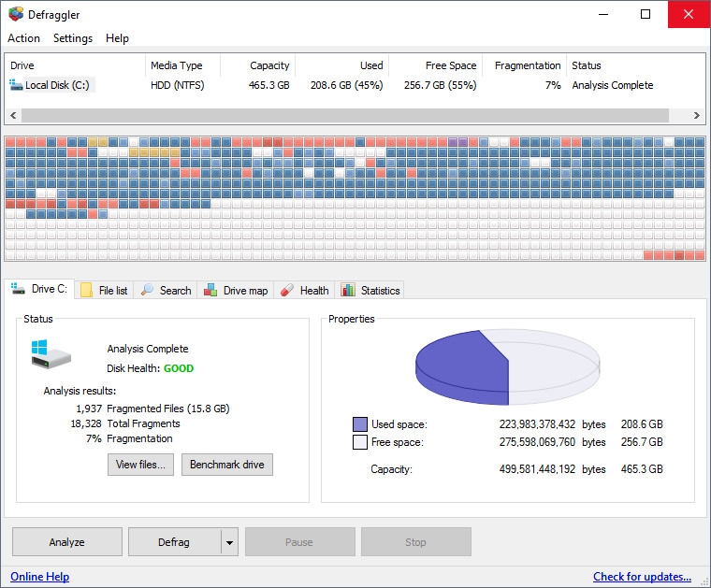Click the Free space color swatch
The image size is (711, 588).
point(360,442)
